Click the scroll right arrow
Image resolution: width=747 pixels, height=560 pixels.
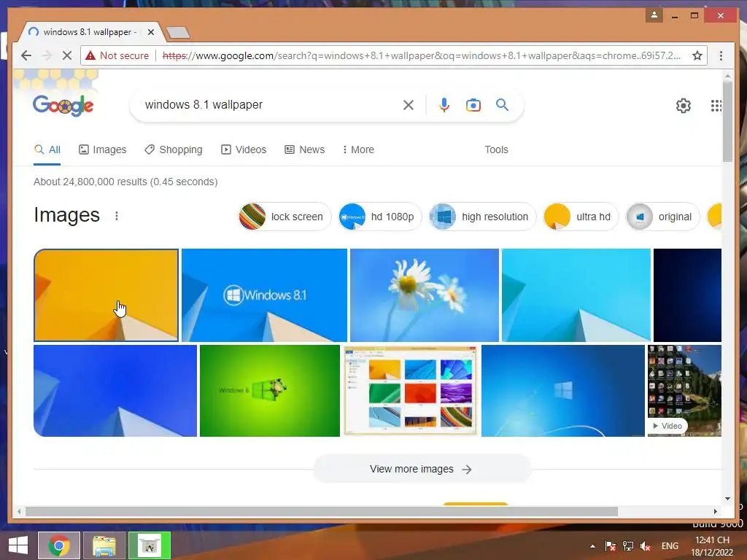[715, 511]
